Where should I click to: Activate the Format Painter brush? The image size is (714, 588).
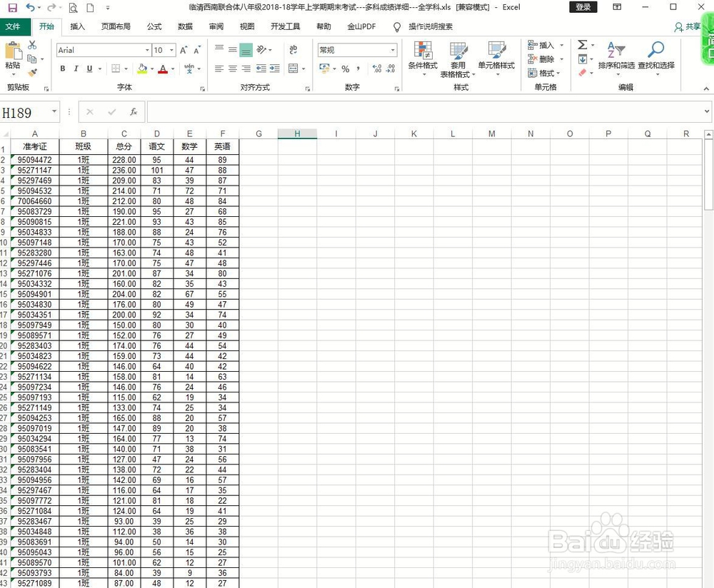(x=32, y=72)
